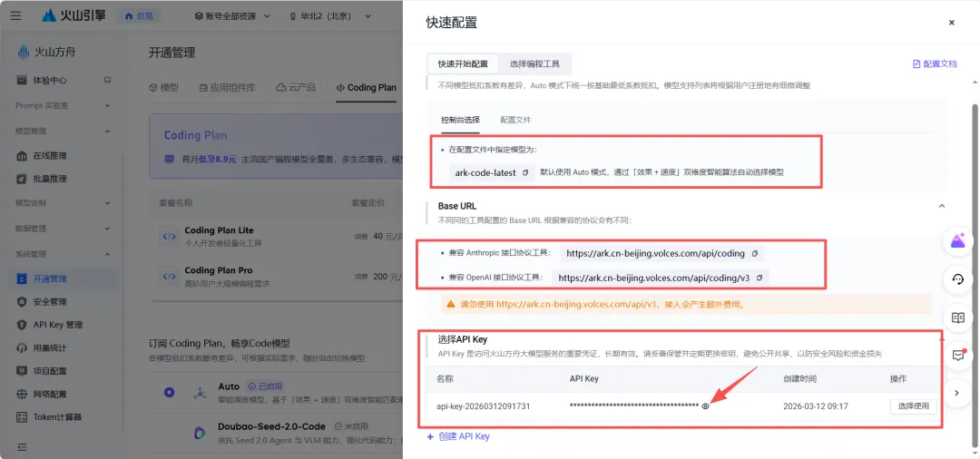The image size is (980, 459).
Task: Open 在线推理 in the sidebar
Action: pyautogui.click(x=50, y=155)
